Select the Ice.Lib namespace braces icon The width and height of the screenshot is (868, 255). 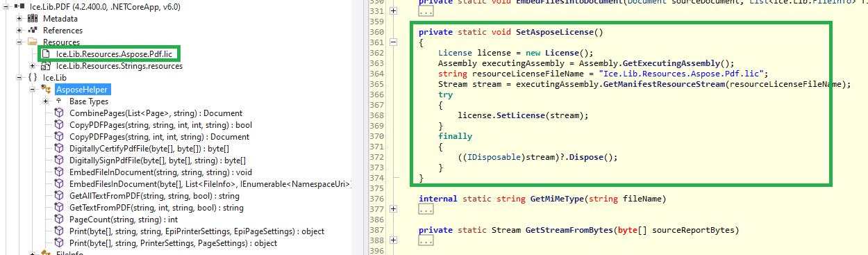coord(33,77)
